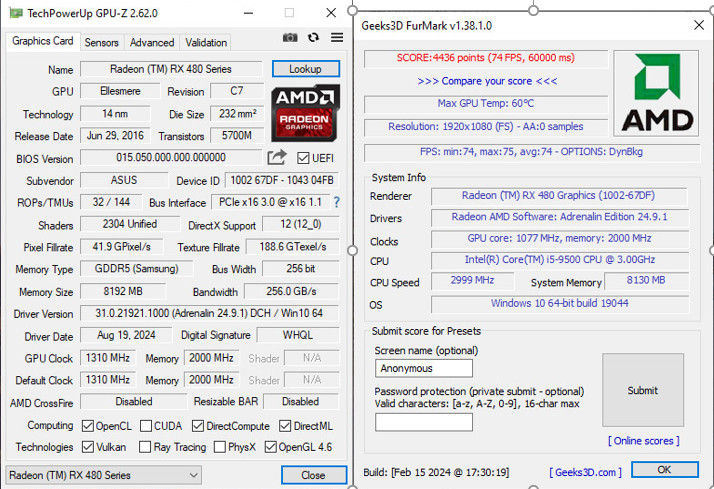Click the driver version 31.0.21921.1000 field
Screen dimensions: 714x489
click(209, 313)
